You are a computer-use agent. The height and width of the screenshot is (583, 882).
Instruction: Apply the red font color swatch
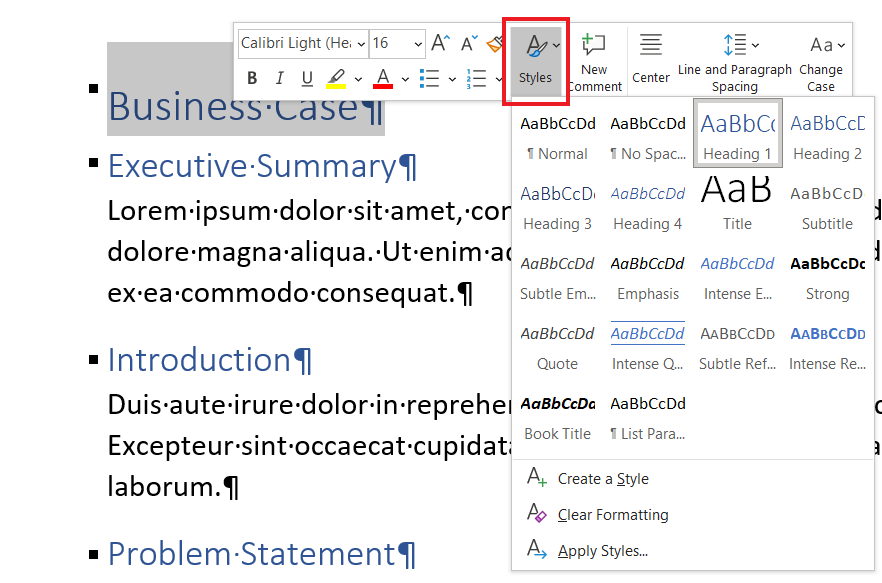click(x=383, y=78)
